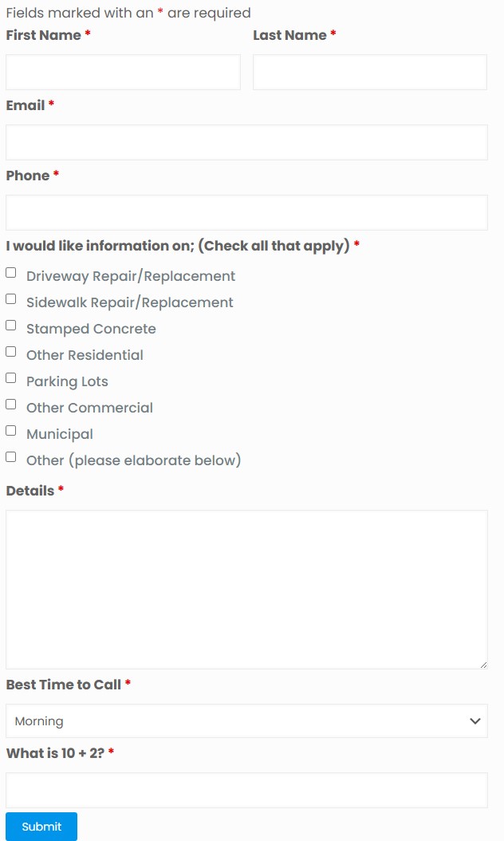Tick the Municipal checkbox

click(x=11, y=431)
